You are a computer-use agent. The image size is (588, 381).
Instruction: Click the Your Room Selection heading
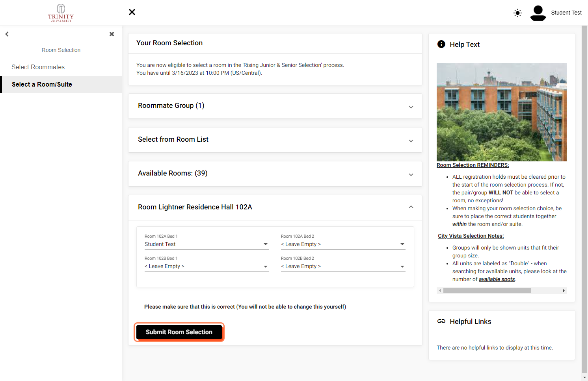(x=169, y=43)
